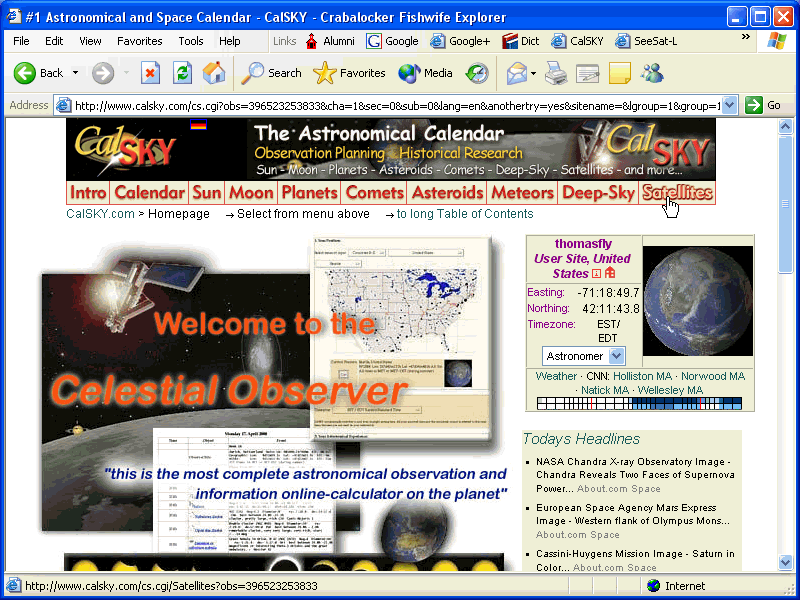
Task: Select the Deep-Sky tab on CalSKY
Action: tap(598, 193)
